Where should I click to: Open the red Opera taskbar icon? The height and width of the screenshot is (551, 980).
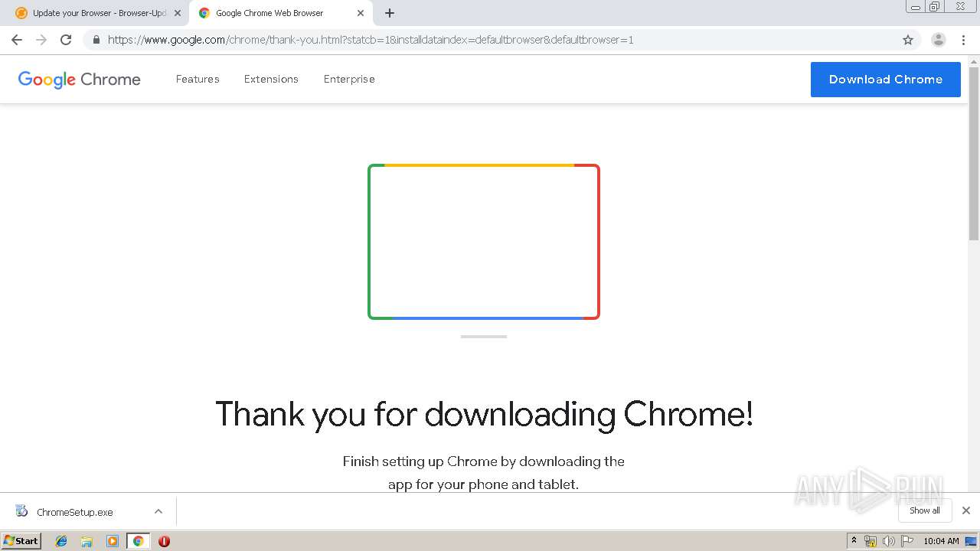tap(164, 541)
